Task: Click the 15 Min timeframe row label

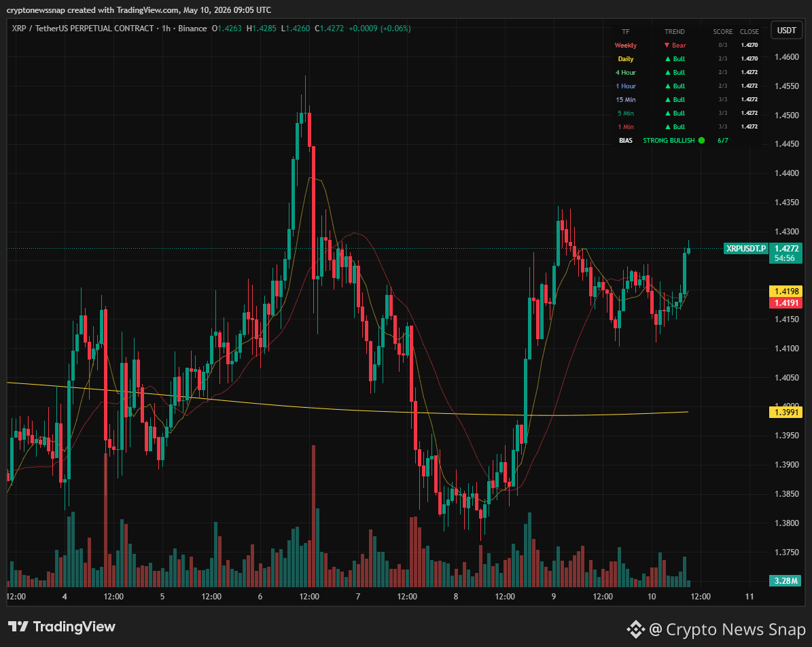Action: (626, 99)
